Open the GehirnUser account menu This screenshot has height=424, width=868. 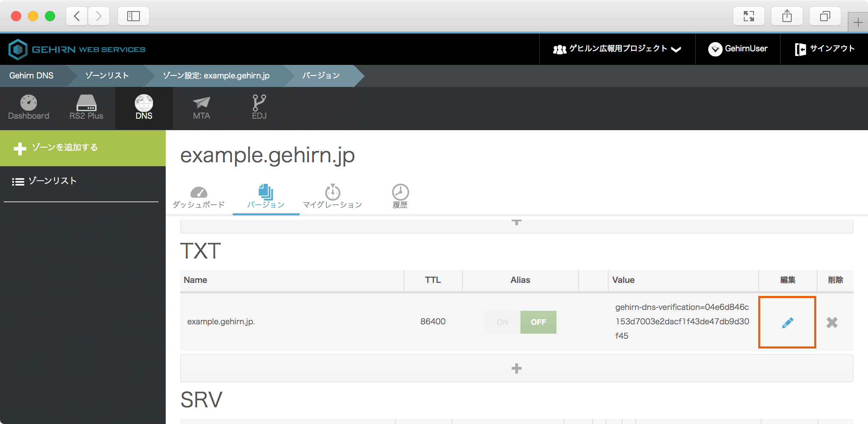(738, 49)
